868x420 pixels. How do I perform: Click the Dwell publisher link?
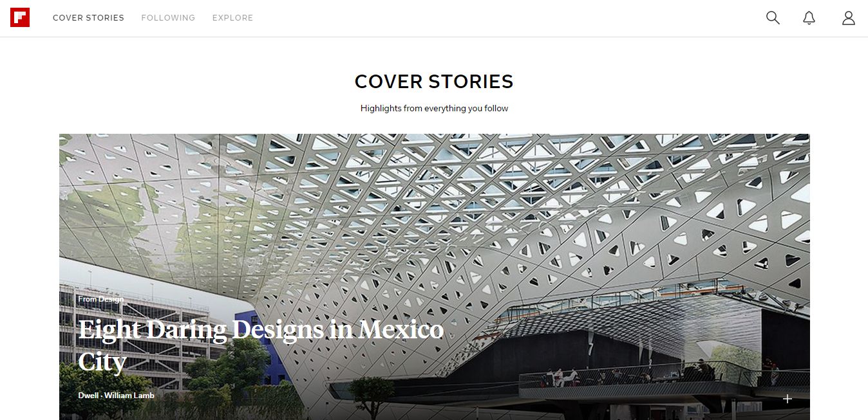pyautogui.click(x=88, y=396)
